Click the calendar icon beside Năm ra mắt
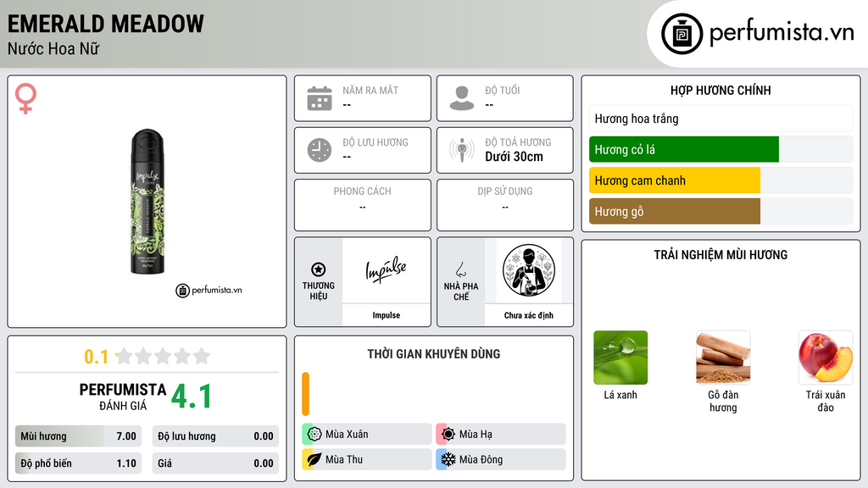 [x=320, y=98]
